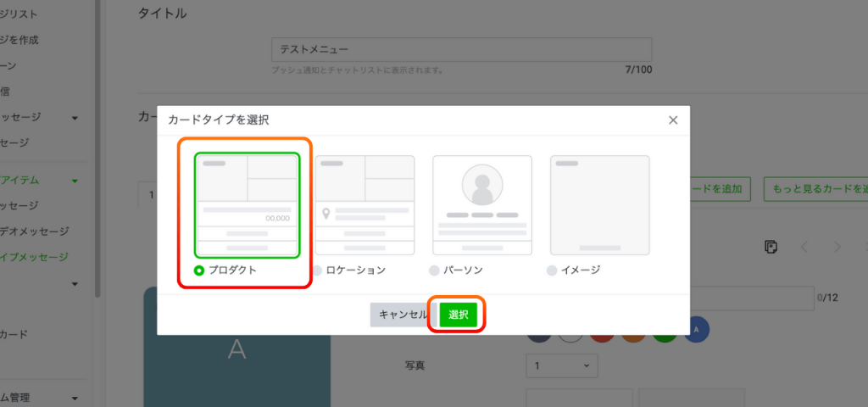Choose the blue 'A' color swatch
This screenshot has width=868, height=407.
(696, 330)
